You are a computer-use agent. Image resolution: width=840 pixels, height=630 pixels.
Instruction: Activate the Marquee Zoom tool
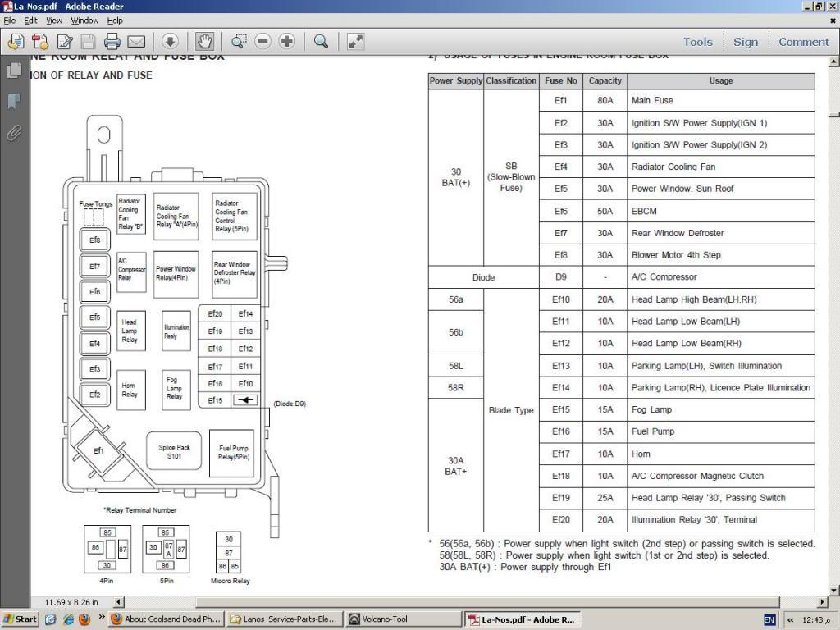coord(239,41)
